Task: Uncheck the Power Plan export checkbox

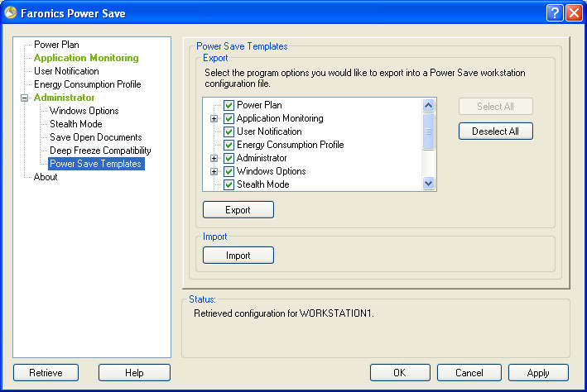Action: click(229, 105)
